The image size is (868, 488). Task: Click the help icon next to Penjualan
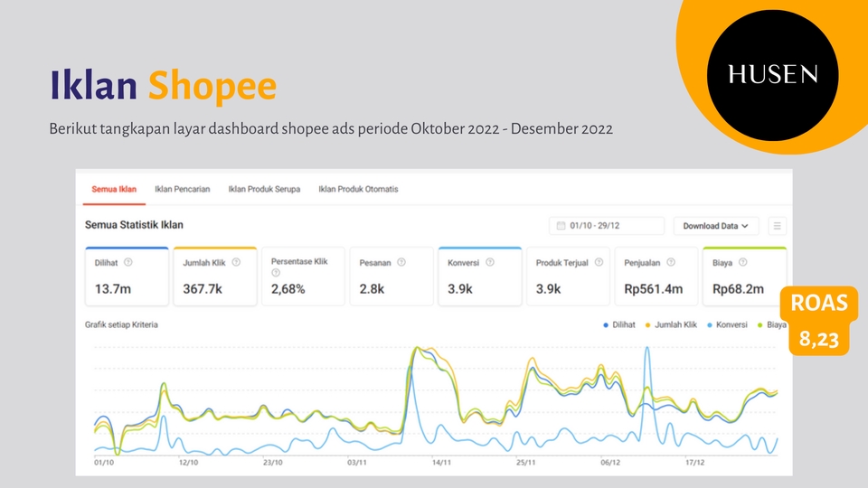point(671,262)
